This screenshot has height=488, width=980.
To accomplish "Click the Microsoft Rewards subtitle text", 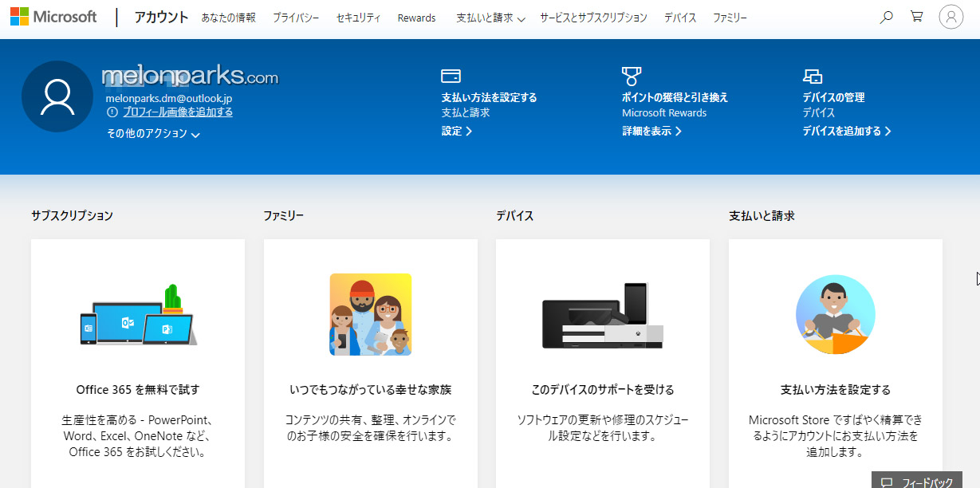I will point(664,113).
